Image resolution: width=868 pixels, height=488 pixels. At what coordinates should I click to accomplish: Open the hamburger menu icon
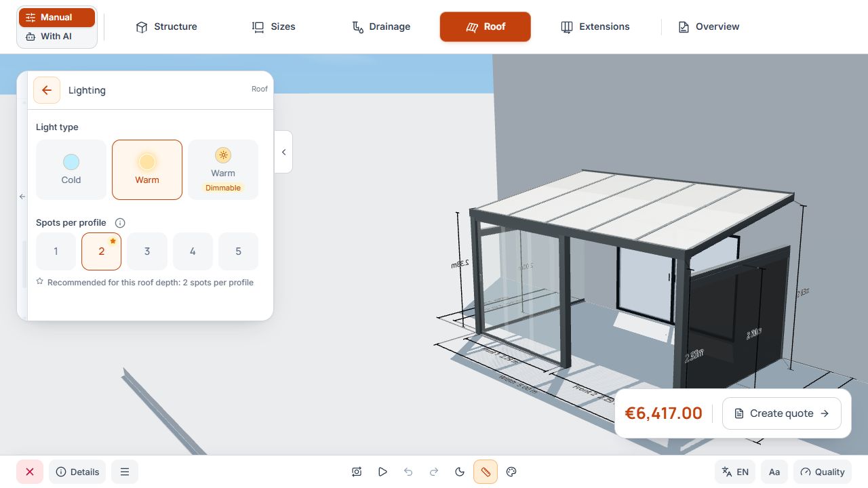pyautogui.click(x=125, y=472)
